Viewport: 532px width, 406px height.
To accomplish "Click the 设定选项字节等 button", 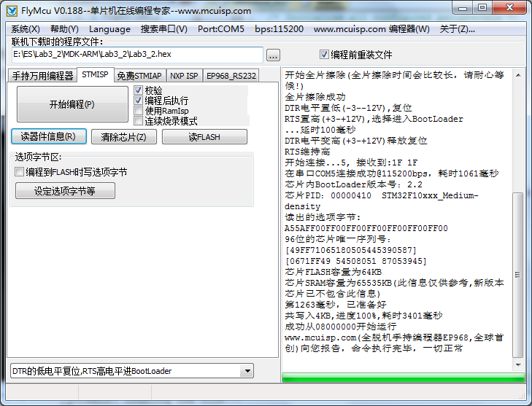I will coord(65,191).
